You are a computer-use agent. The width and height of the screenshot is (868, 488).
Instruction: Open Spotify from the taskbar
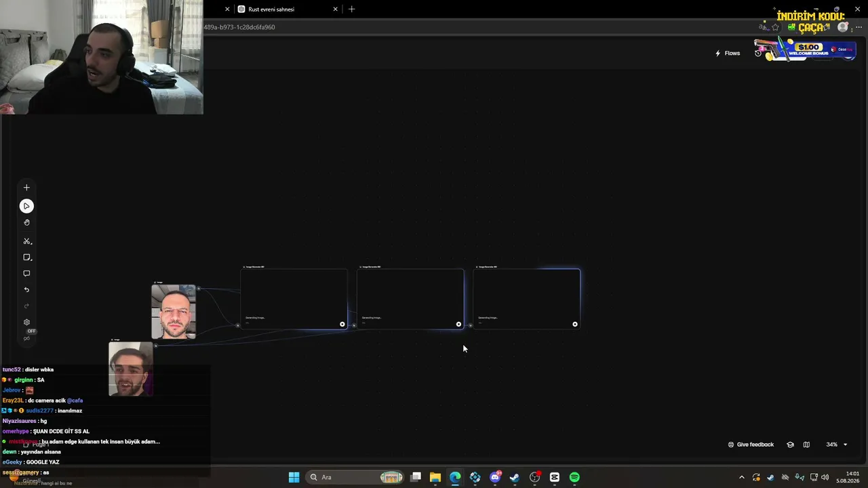[x=574, y=477]
